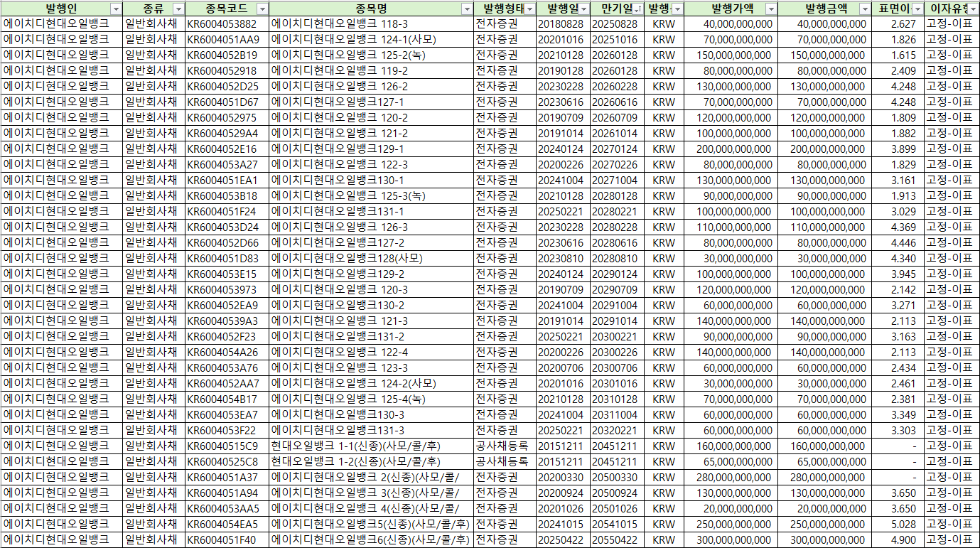The width and height of the screenshot is (980, 548).
Task: Select coupon rate cell 4.900
Action: click(898, 539)
